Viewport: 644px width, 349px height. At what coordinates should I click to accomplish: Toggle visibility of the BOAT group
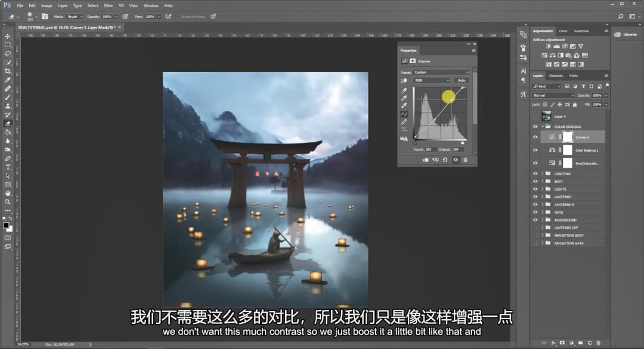pos(535,181)
